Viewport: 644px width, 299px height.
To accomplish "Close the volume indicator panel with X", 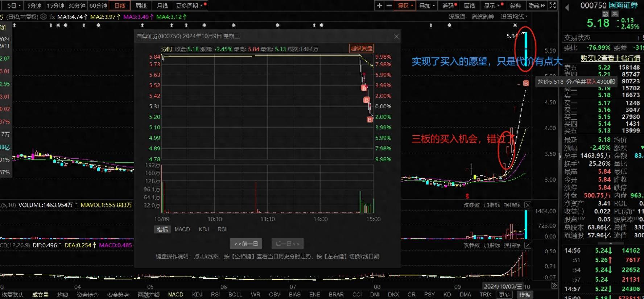I will tap(528, 205).
